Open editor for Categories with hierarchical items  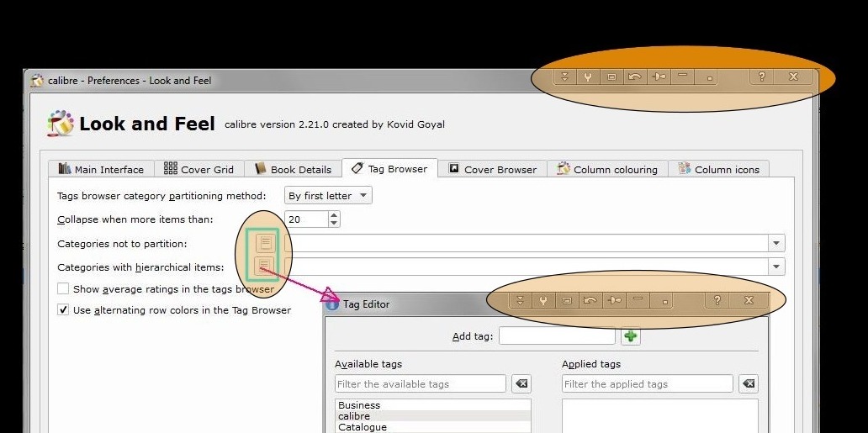pos(264,267)
